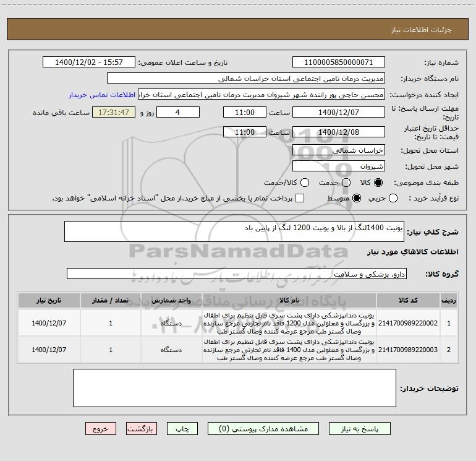Click the ایجاد کننده درخواست field

261,94
